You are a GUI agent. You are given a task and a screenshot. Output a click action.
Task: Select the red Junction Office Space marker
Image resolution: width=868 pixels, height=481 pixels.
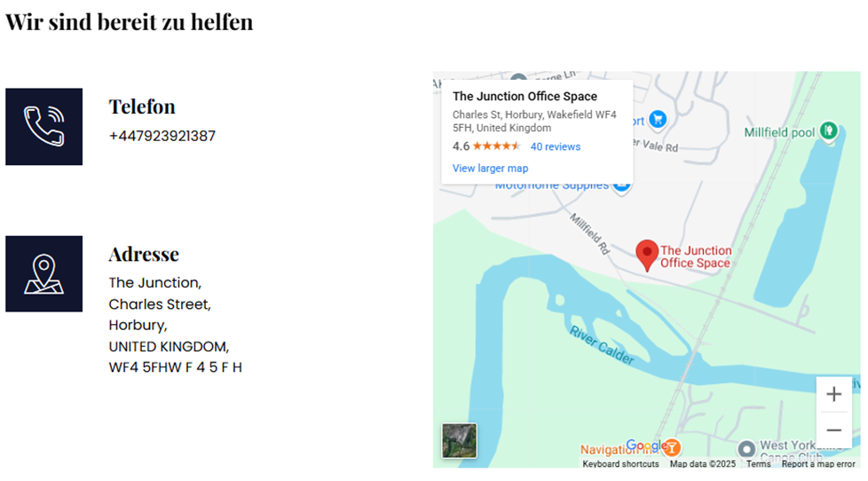[647, 256]
